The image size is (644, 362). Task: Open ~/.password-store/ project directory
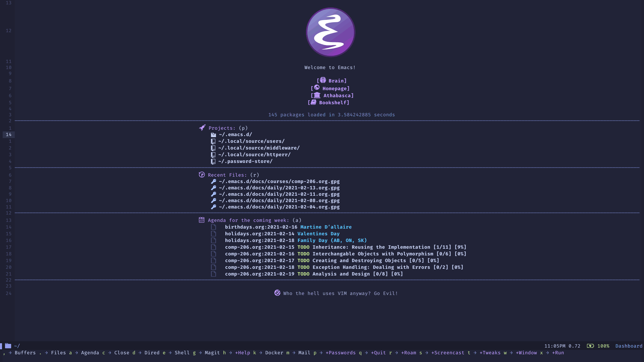(x=245, y=161)
